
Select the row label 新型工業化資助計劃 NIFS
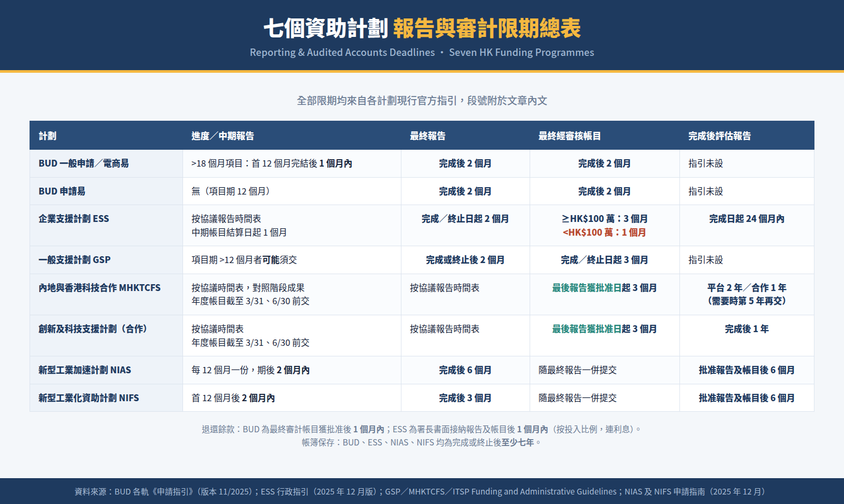(89, 398)
